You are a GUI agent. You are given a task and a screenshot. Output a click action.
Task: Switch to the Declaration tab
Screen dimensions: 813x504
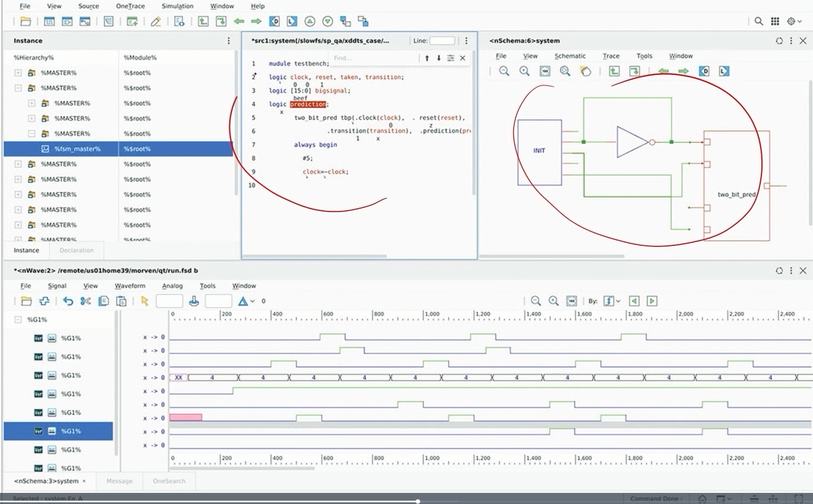[77, 250]
